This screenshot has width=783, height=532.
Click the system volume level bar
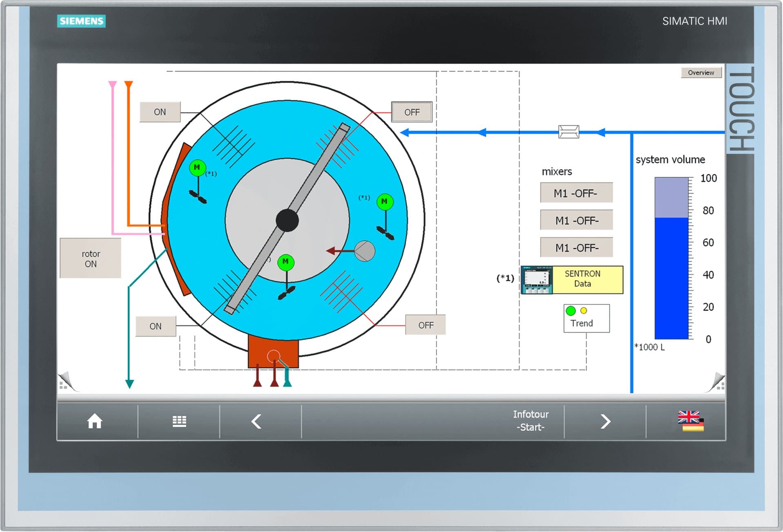pos(671,258)
